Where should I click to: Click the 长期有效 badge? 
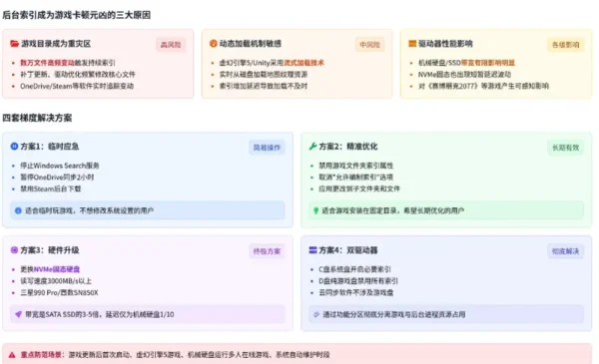pos(566,148)
